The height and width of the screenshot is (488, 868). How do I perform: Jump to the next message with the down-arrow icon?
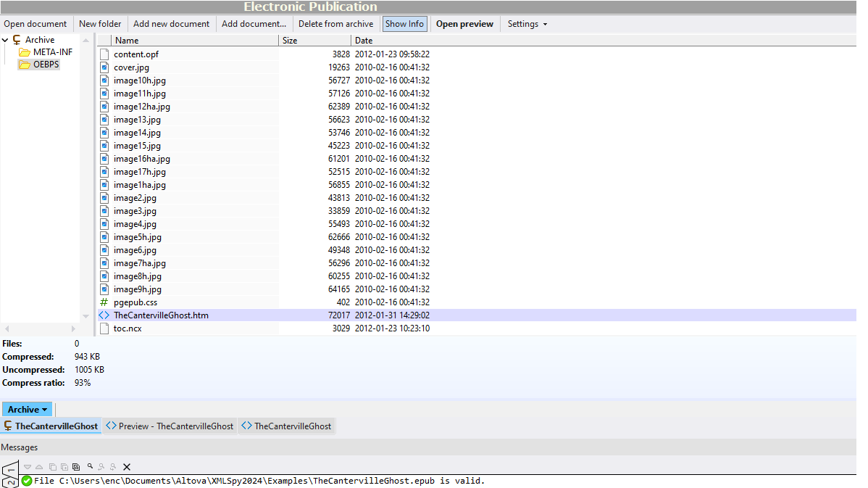click(27, 467)
